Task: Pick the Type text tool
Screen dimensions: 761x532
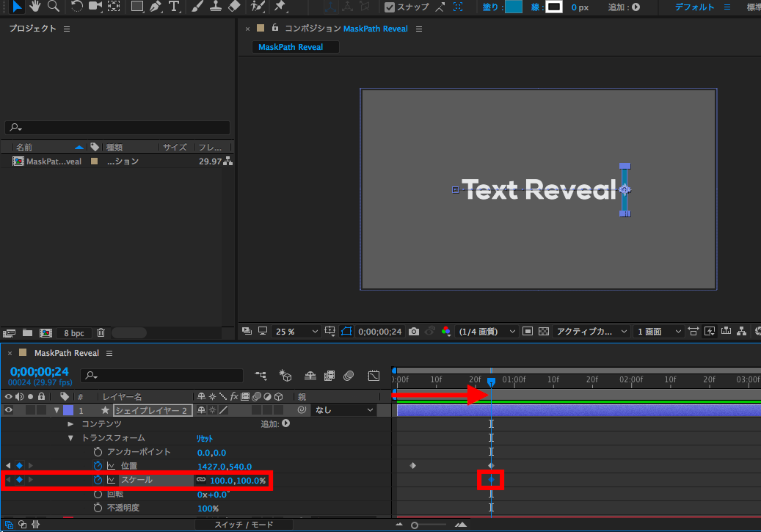Action: [x=174, y=7]
